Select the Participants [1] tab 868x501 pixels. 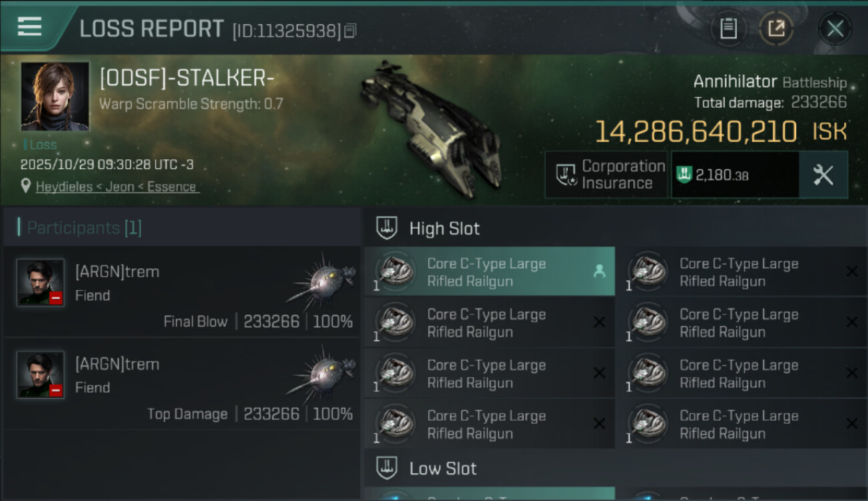(84, 228)
